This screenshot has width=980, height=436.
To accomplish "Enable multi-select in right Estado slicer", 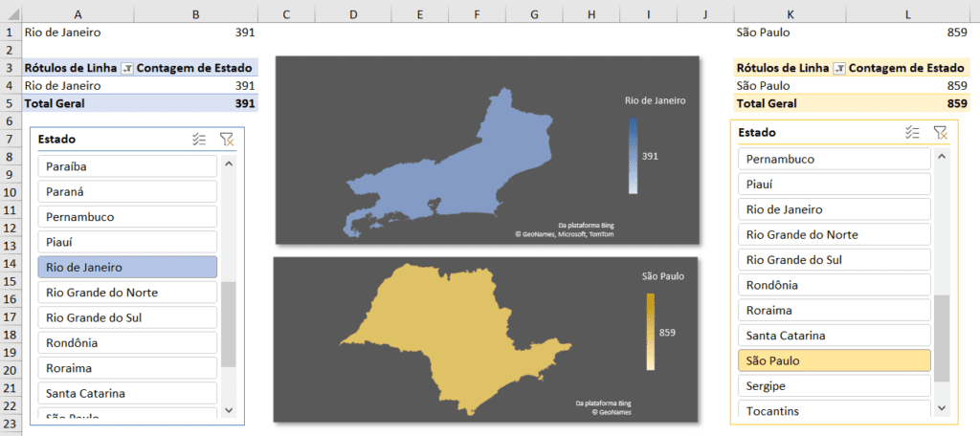I will click(x=912, y=132).
